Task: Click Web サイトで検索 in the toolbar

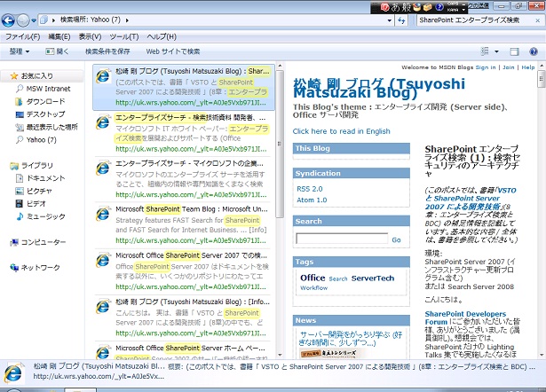Action: [x=173, y=51]
